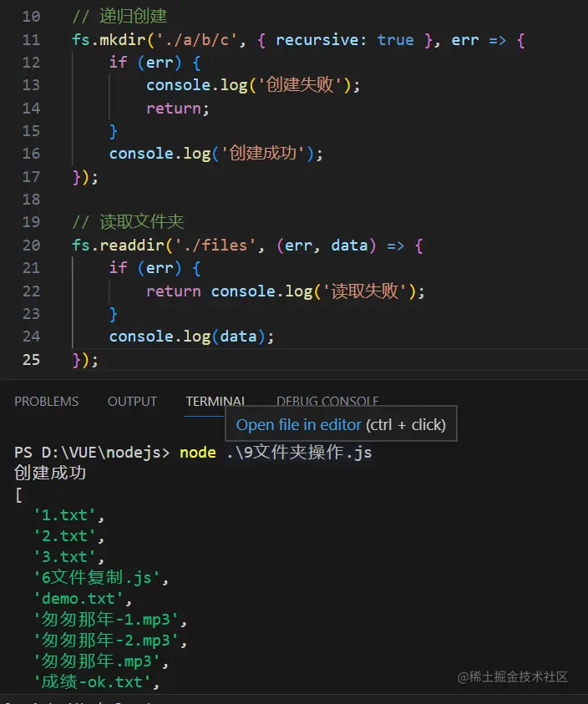Click the '读取失败' string on line 22
The image size is (588, 704).
click(x=365, y=291)
